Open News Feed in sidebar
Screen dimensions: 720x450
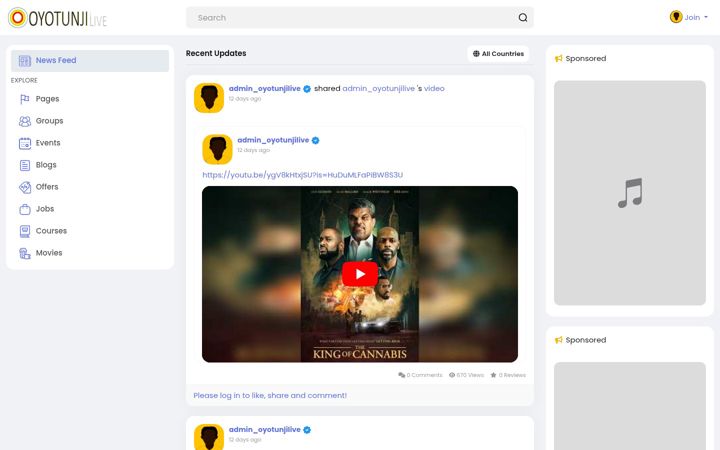click(x=90, y=61)
